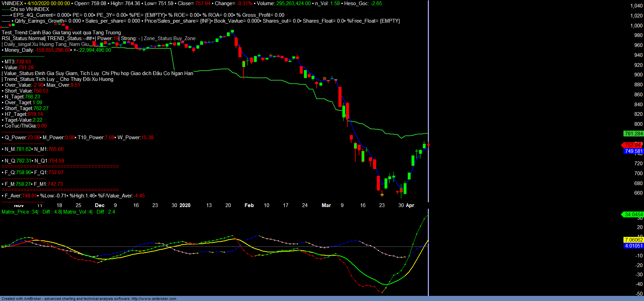The width and height of the screenshot is (644, 301).
Task: Click the green 781.284 price label
Action: [633, 134]
